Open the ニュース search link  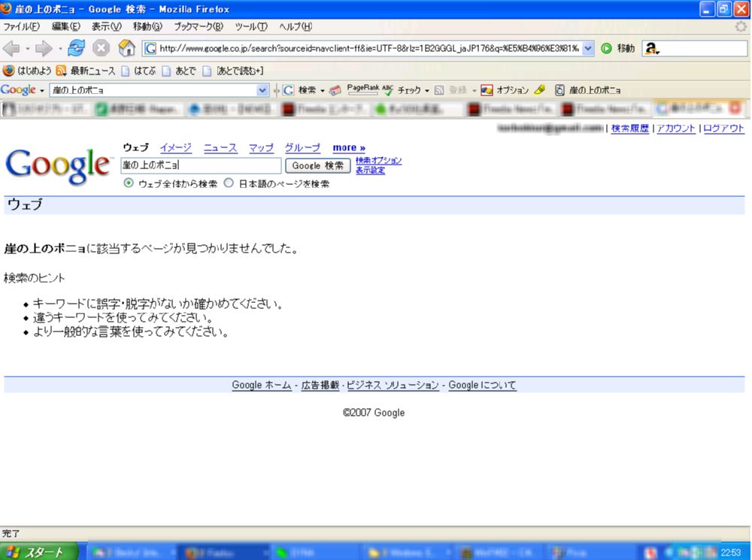[220, 147]
